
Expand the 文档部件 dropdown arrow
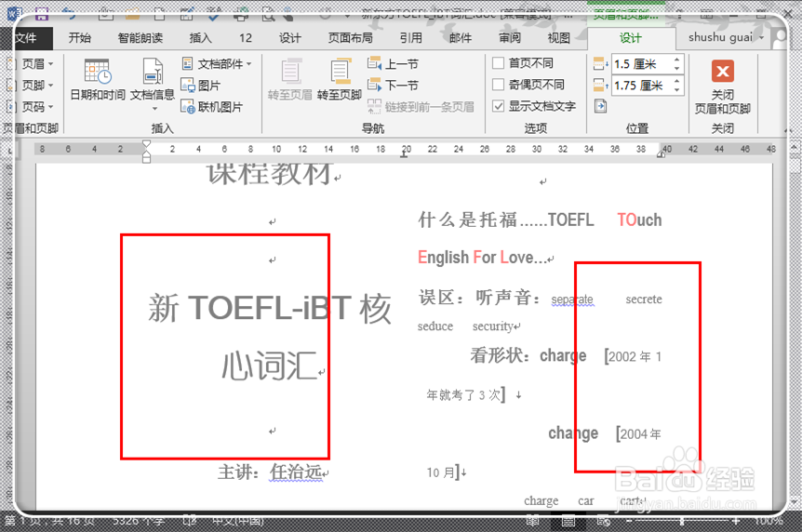pos(249,64)
